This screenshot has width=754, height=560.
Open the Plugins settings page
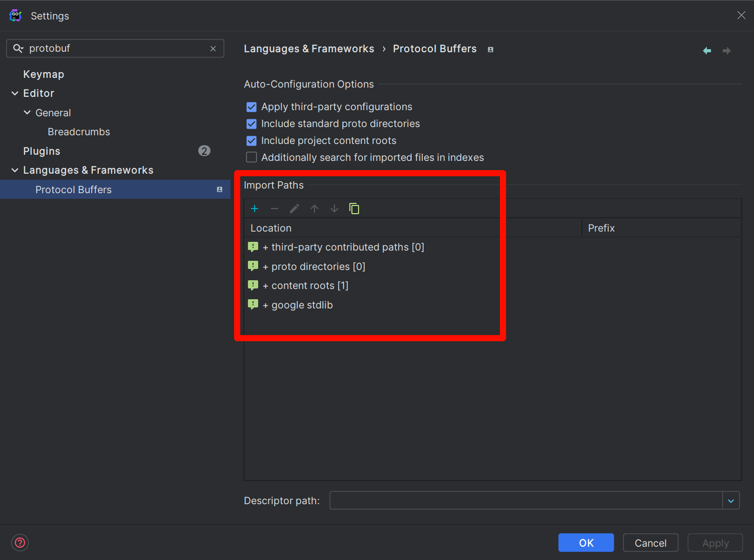[41, 151]
